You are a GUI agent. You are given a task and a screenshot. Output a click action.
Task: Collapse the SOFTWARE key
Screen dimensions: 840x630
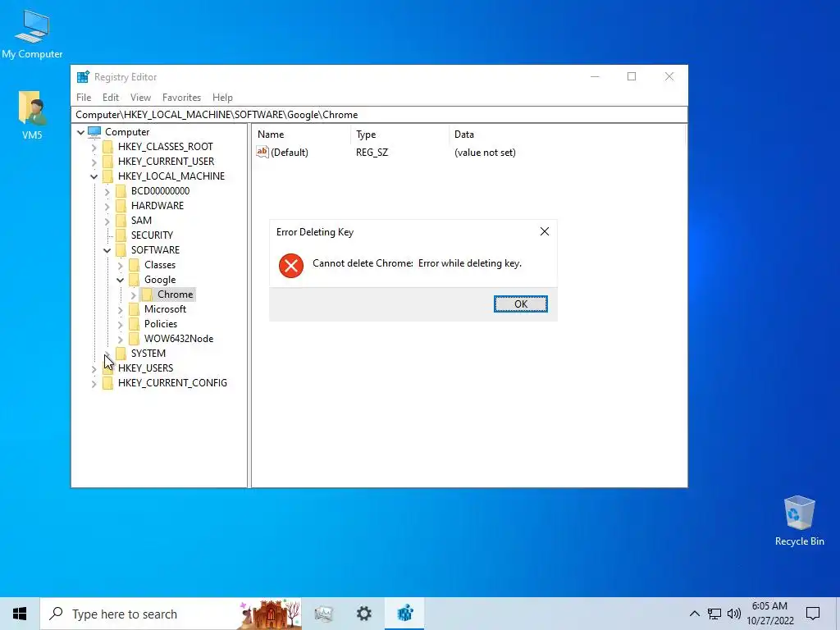pyautogui.click(x=107, y=250)
